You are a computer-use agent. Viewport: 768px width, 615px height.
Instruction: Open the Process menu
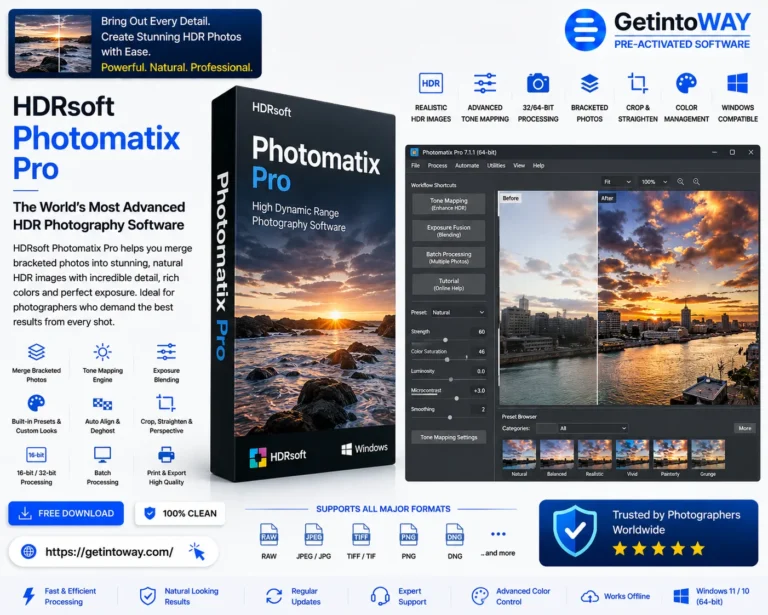[x=437, y=166]
